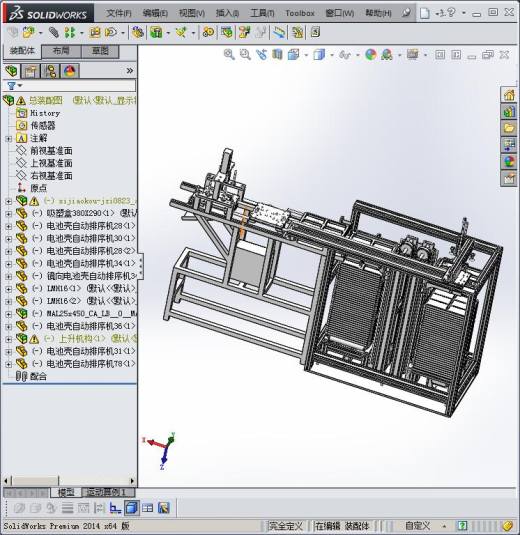Select the 模型 bottom tab

point(66,492)
